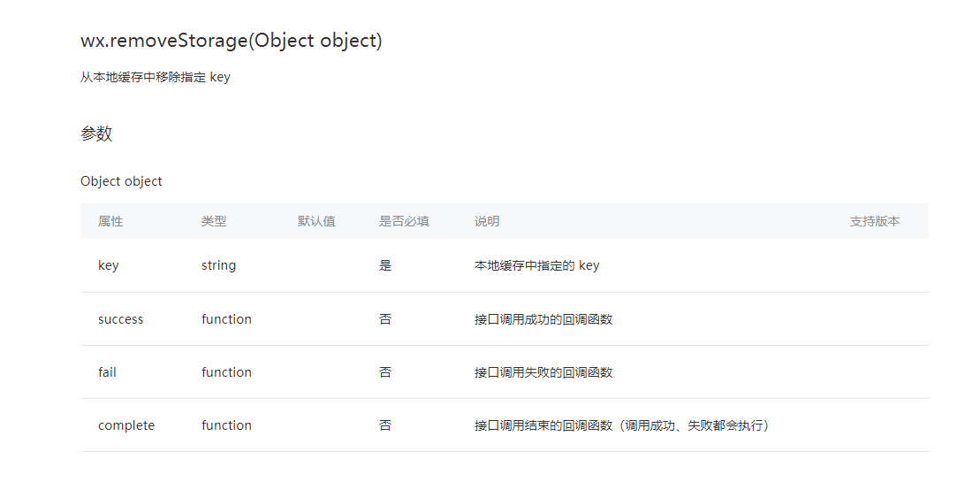The height and width of the screenshot is (482, 980).
Task: Select the fail attribute cell
Action: (x=107, y=372)
